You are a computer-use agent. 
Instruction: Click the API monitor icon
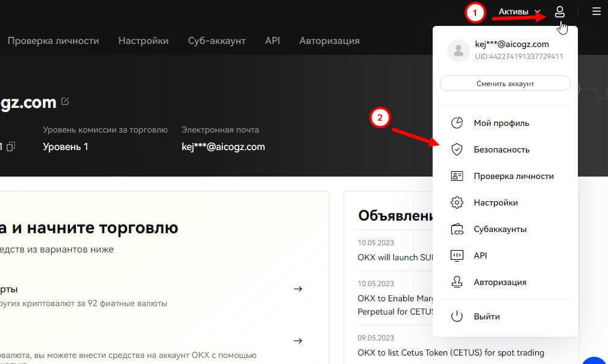click(457, 256)
